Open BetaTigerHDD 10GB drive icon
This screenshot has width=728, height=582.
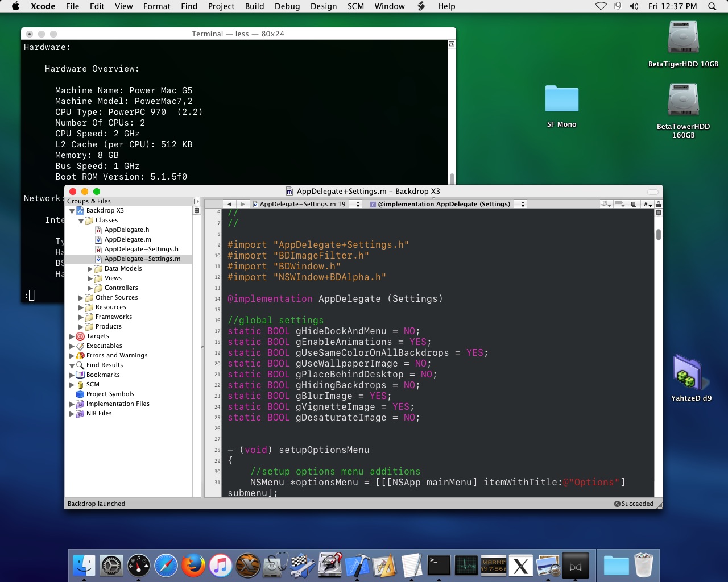click(683, 38)
